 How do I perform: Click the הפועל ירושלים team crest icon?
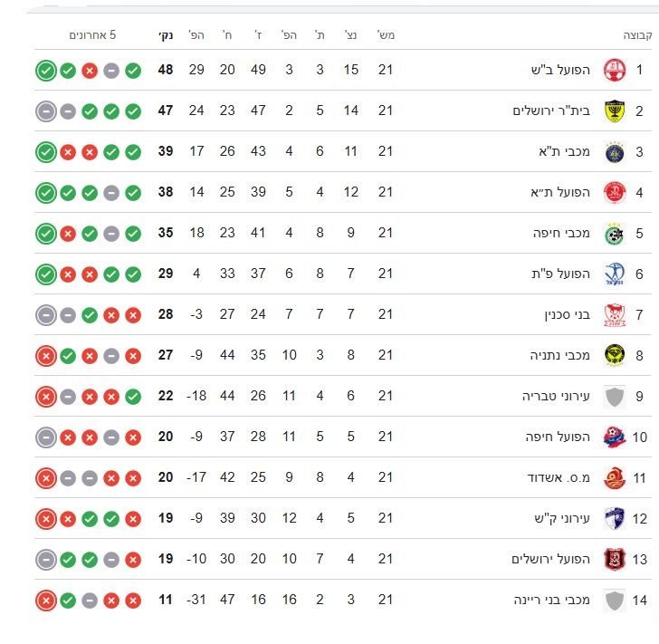tap(615, 559)
